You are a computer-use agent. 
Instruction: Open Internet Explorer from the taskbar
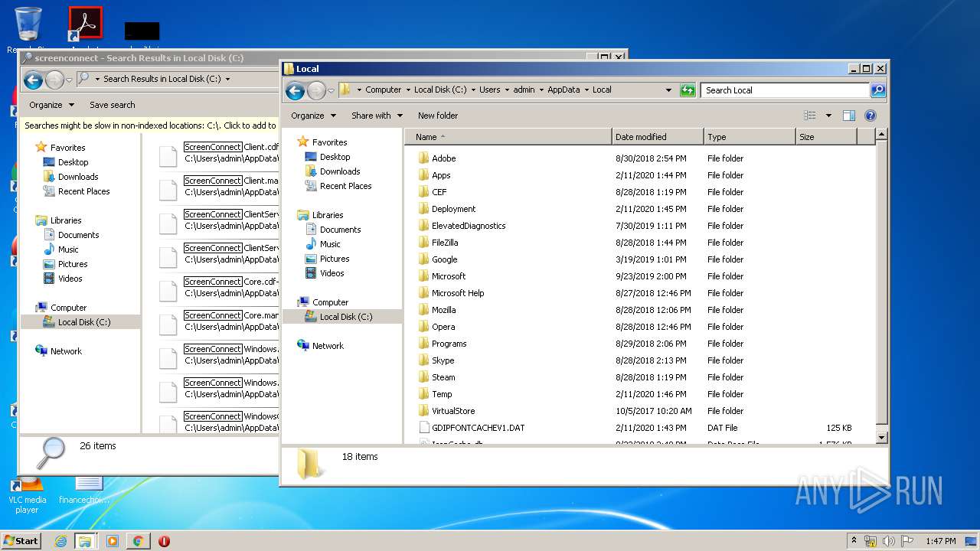coord(60,541)
